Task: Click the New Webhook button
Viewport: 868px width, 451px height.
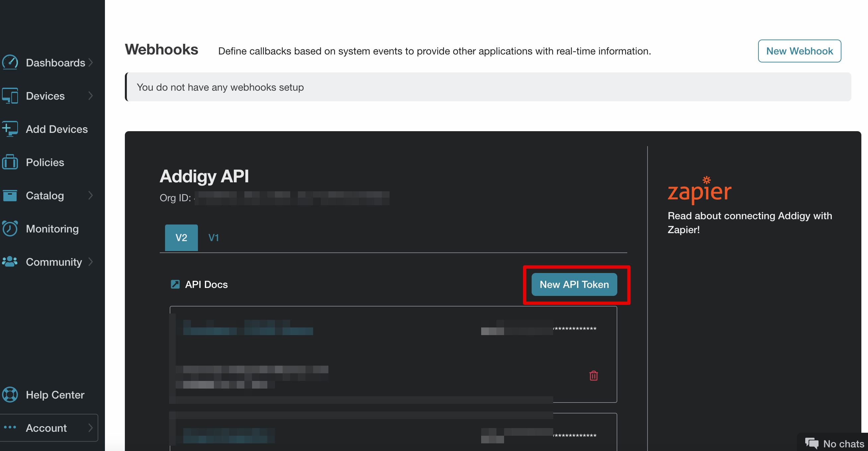Action: tap(799, 51)
